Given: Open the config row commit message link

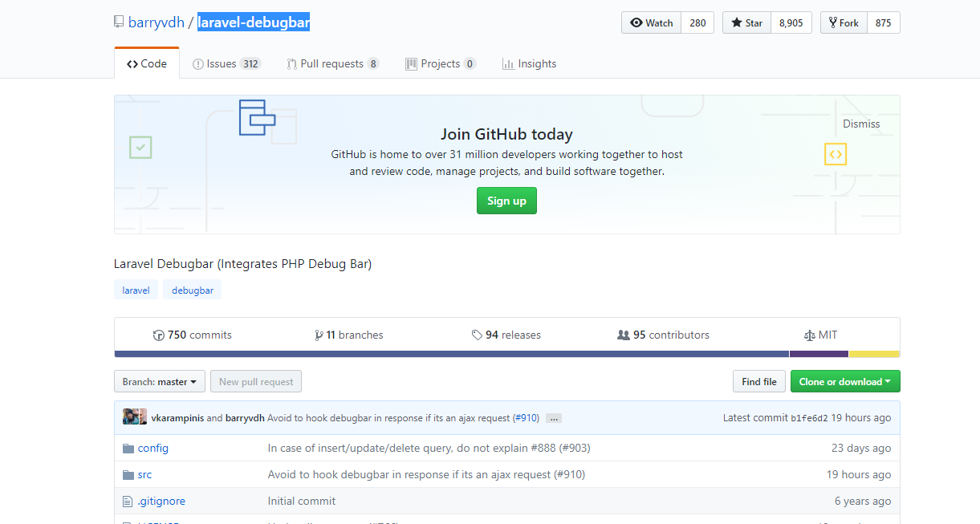Looking at the screenshot, I should [x=429, y=449].
